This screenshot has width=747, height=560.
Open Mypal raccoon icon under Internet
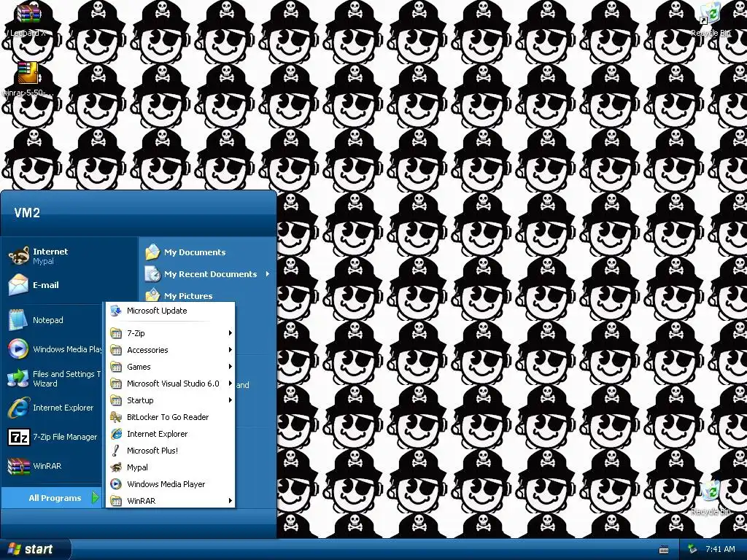click(x=19, y=256)
